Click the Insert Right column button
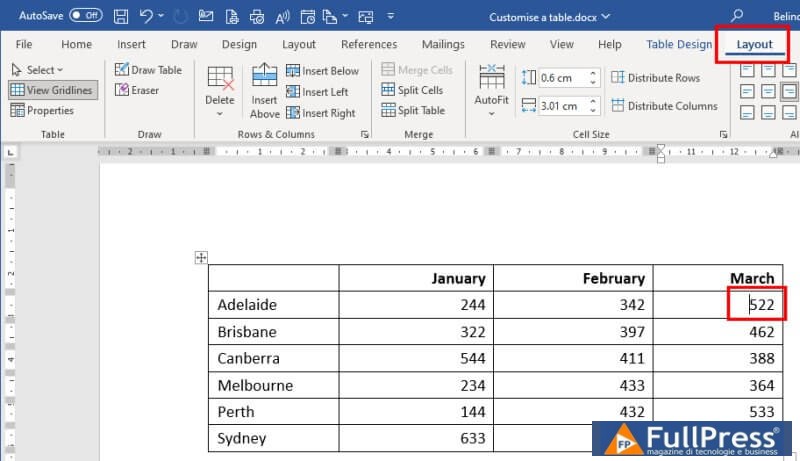 (321, 113)
